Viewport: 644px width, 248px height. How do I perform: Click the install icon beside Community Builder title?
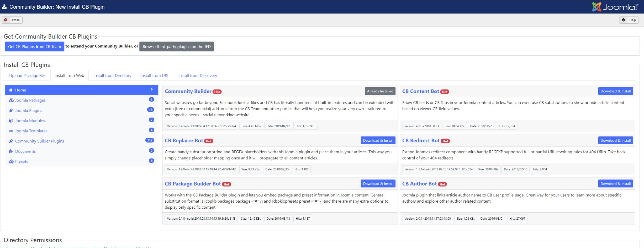pyautogui.click(x=4, y=7)
